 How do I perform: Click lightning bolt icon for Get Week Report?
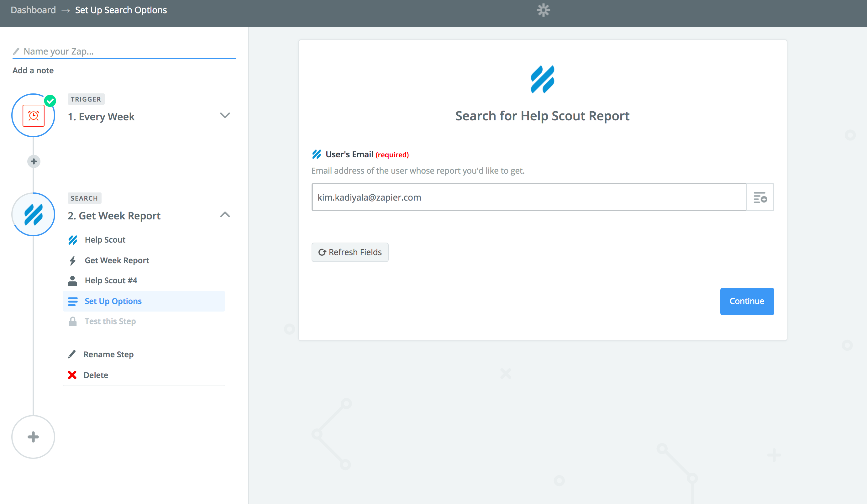73,260
